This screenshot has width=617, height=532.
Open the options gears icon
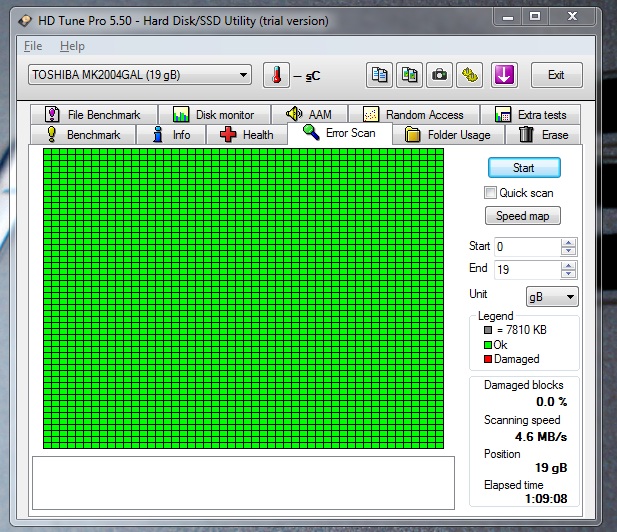[468, 75]
